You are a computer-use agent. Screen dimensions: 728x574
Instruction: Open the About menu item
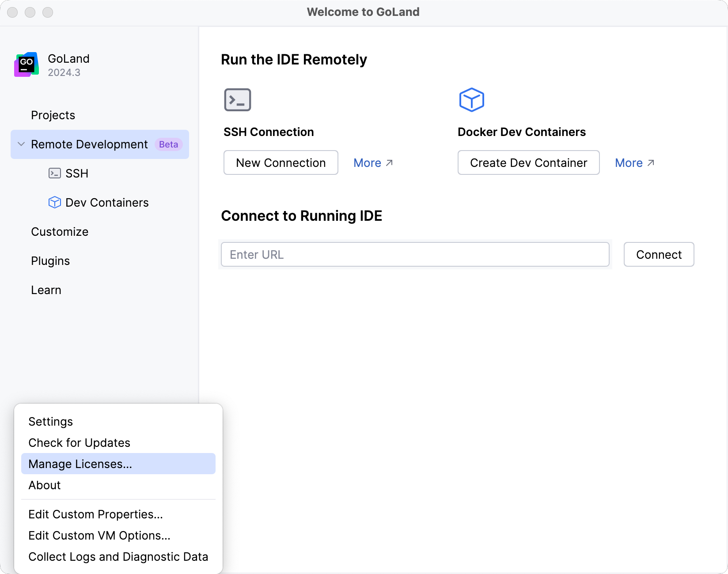pyautogui.click(x=44, y=485)
